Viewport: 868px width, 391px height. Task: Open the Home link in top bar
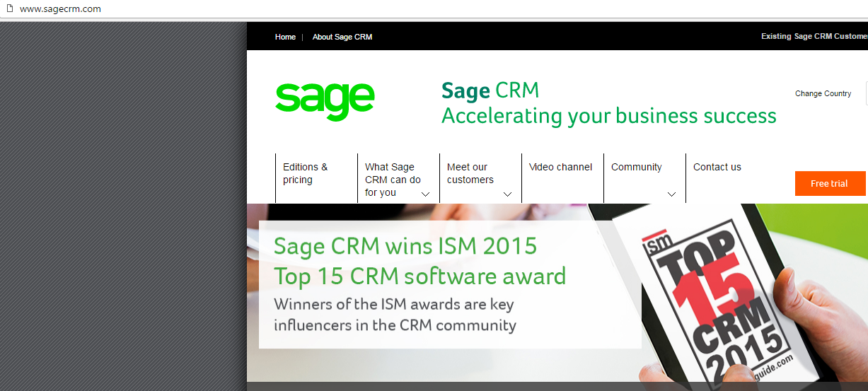pos(285,37)
